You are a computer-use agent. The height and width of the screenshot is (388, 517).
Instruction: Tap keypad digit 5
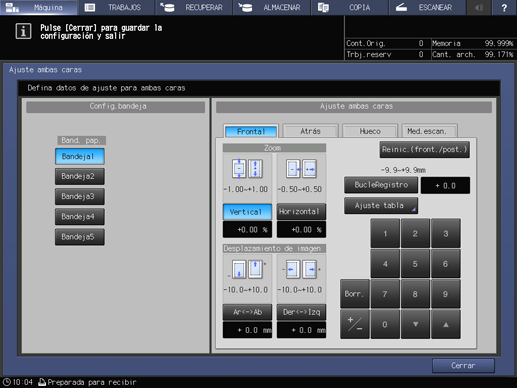pyautogui.click(x=415, y=264)
